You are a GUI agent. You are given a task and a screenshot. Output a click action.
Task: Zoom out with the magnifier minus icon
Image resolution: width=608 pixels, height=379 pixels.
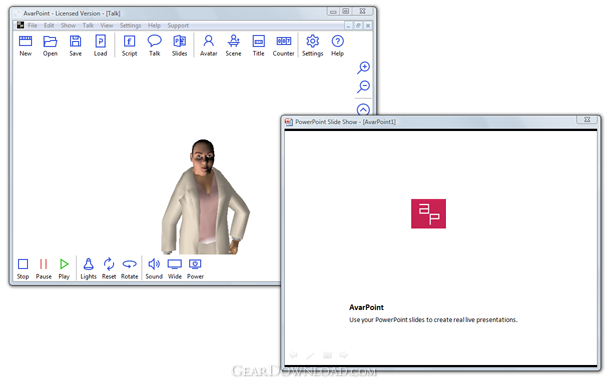click(x=363, y=86)
